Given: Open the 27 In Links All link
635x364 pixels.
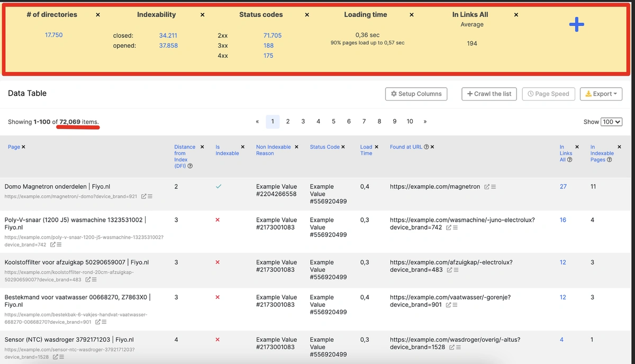Looking at the screenshot, I should point(563,186).
